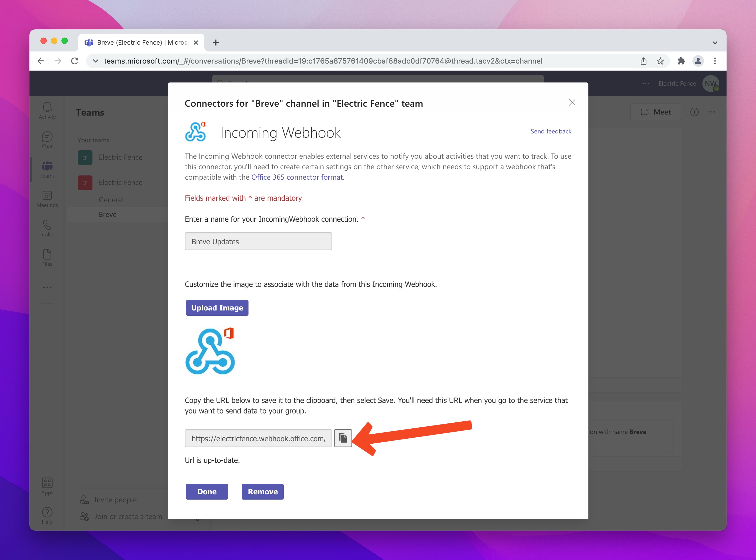Open NW profile avatar menu
Viewport: 756px width, 560px height.
coord(711,83)
